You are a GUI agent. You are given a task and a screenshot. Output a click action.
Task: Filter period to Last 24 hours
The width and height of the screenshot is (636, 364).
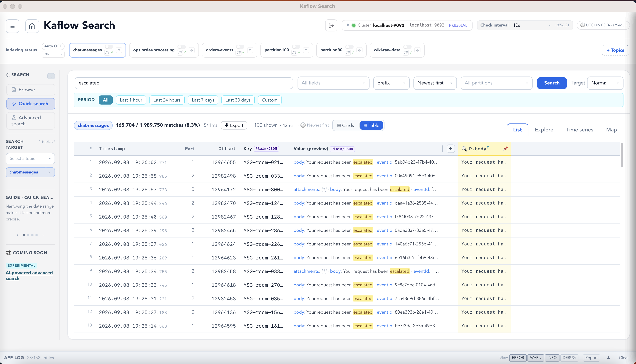(167, 100)
